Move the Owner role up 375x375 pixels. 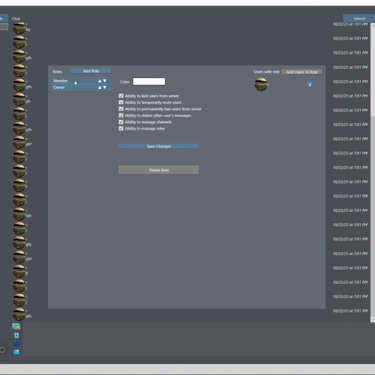99,88
